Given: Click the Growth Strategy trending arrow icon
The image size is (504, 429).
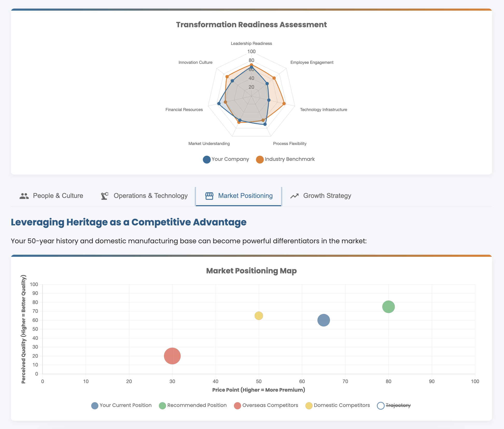Looking at the screenshot, I should (294, 196).
